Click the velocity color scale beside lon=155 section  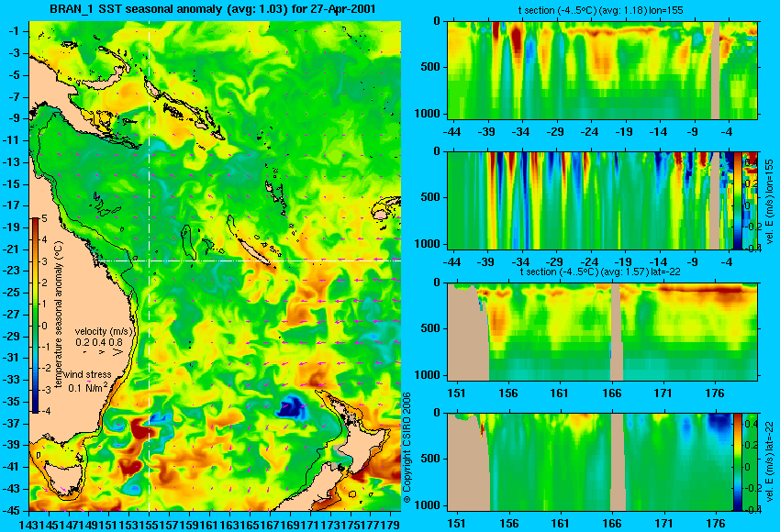click(x=738, y=201)
